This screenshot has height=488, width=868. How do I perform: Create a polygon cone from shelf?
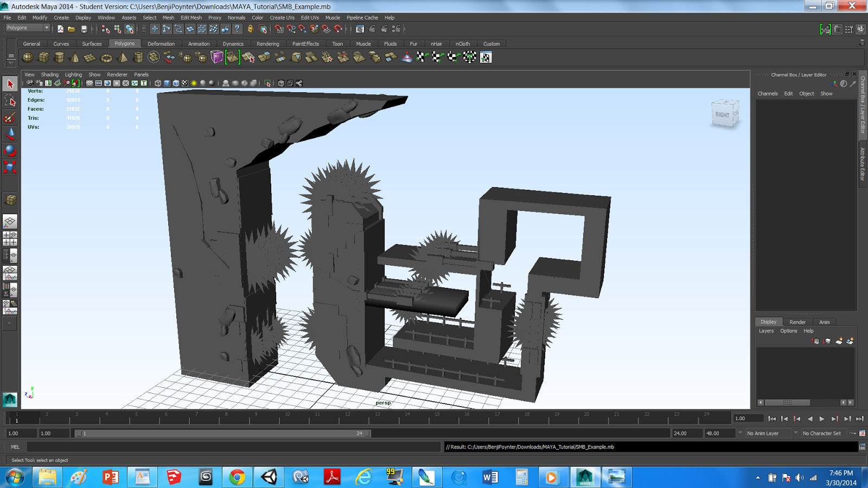pos(75,57)
